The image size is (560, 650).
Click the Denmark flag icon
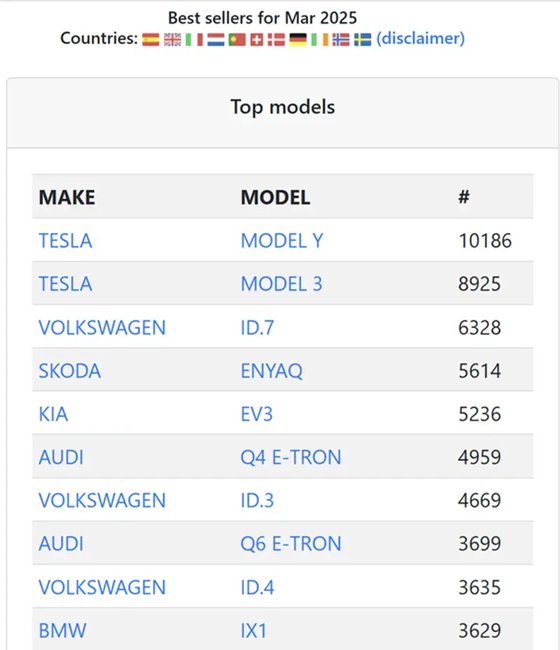click(276, 40)
